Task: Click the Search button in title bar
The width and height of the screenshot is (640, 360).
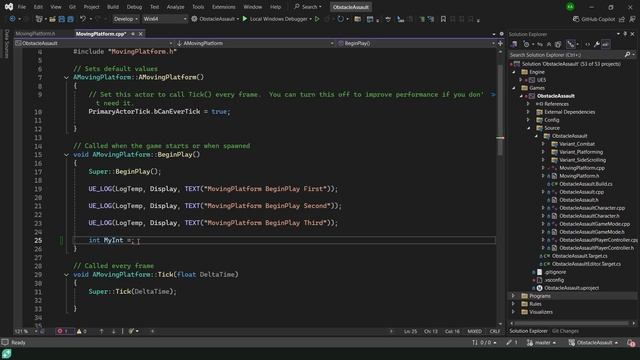Action: (x=308, y=7)
